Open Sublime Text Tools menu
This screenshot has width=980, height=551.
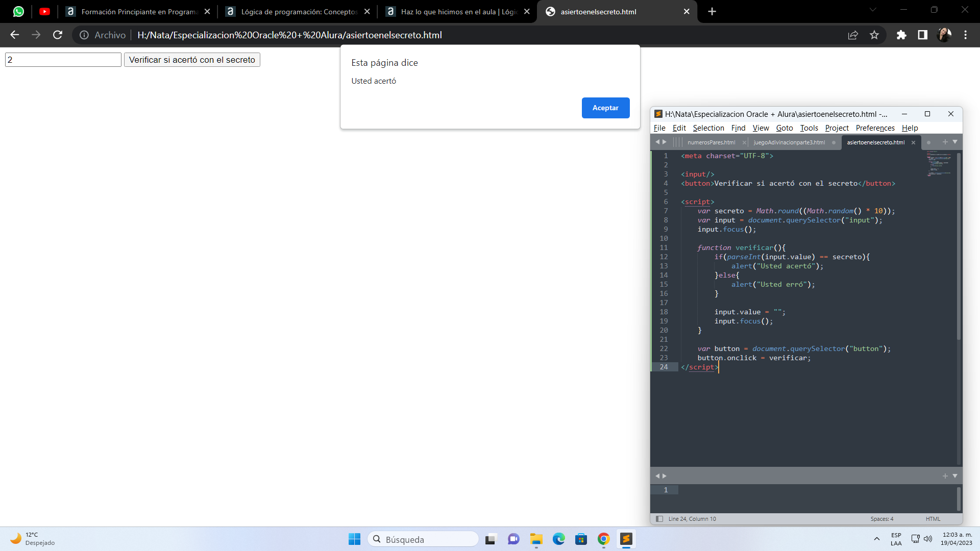tap(809, 128)
